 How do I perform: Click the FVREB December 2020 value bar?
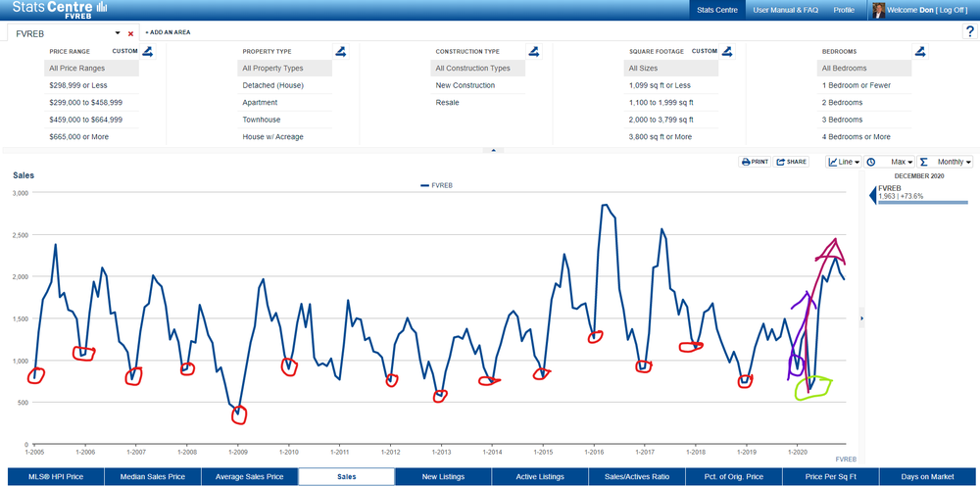point(922,203)
